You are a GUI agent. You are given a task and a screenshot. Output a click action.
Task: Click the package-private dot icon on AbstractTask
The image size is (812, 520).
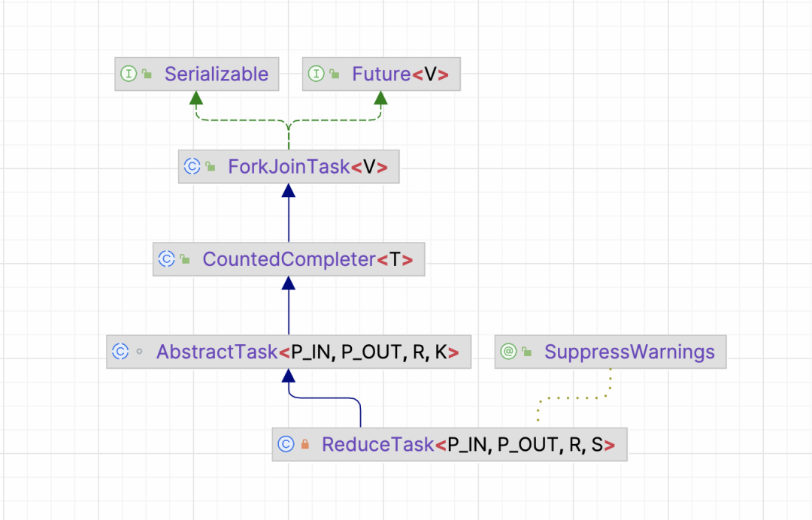[x=139, y=352]
